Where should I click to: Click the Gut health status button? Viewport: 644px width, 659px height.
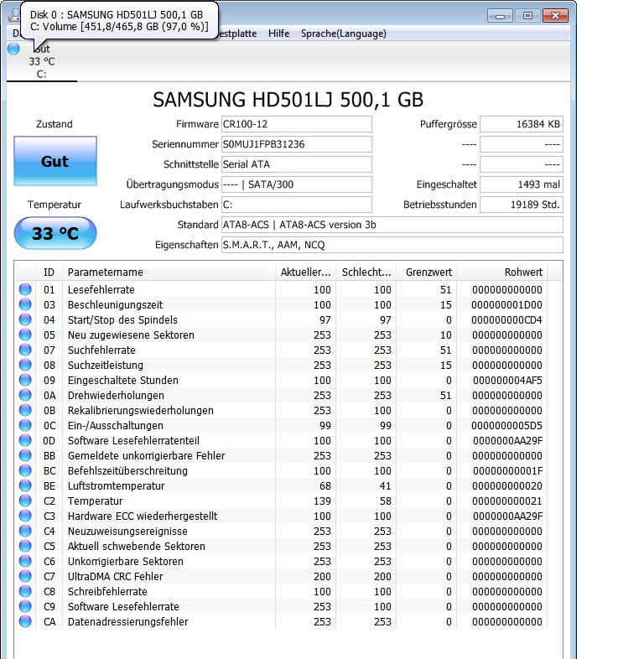coord(55,161)
